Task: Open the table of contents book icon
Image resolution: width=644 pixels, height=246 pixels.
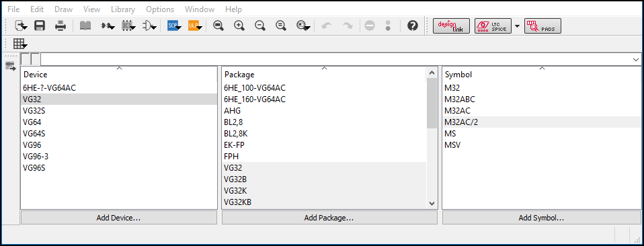Action: (x=85, y=26)
